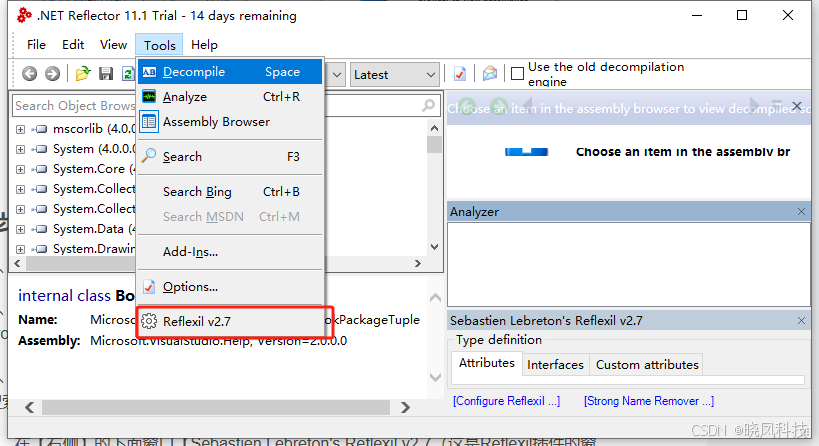Open the Latest version dropdown
Viewport: 819px width, 446px height.
[x=394, y=75]
